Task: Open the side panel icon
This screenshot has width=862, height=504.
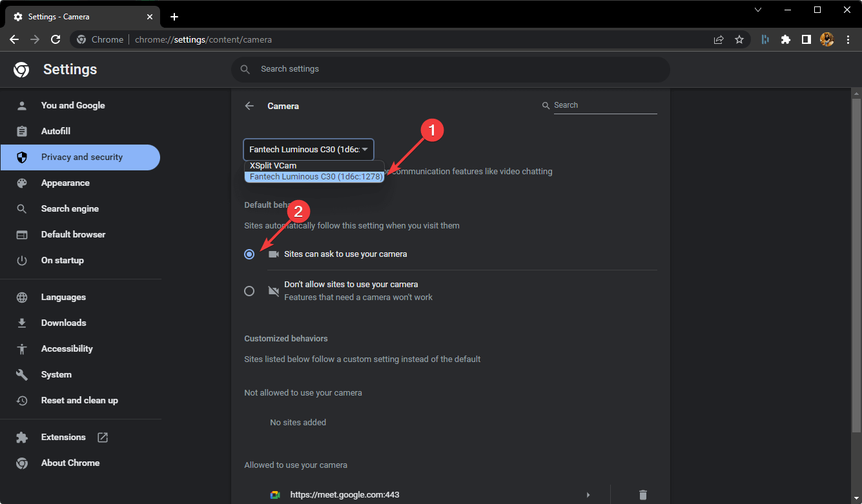Action: click(x=806, y=39)
